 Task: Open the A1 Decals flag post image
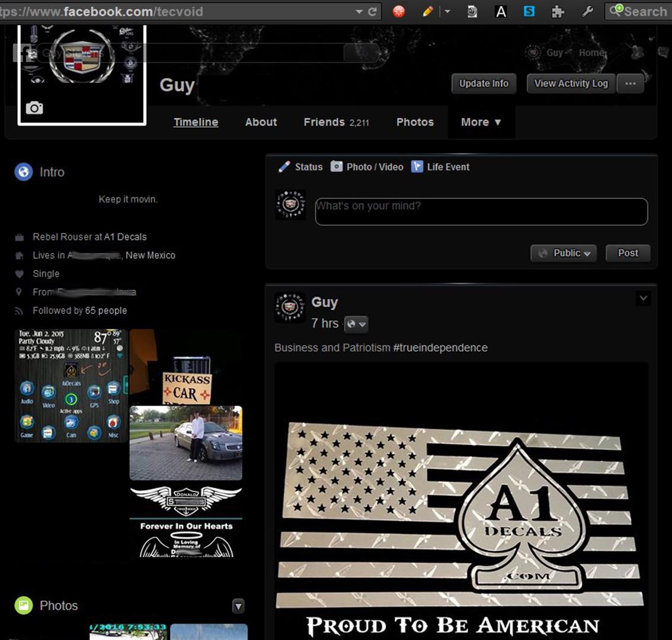point(461,501)
